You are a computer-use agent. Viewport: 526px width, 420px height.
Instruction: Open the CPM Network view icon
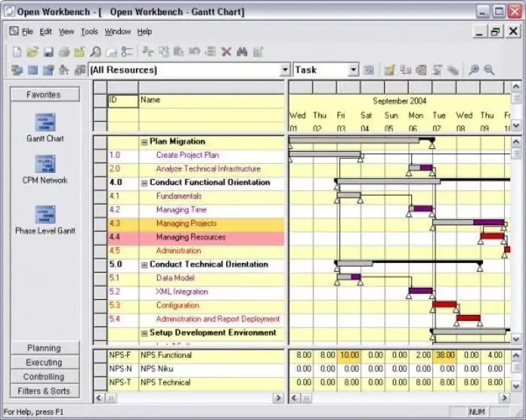click(45, 164)
